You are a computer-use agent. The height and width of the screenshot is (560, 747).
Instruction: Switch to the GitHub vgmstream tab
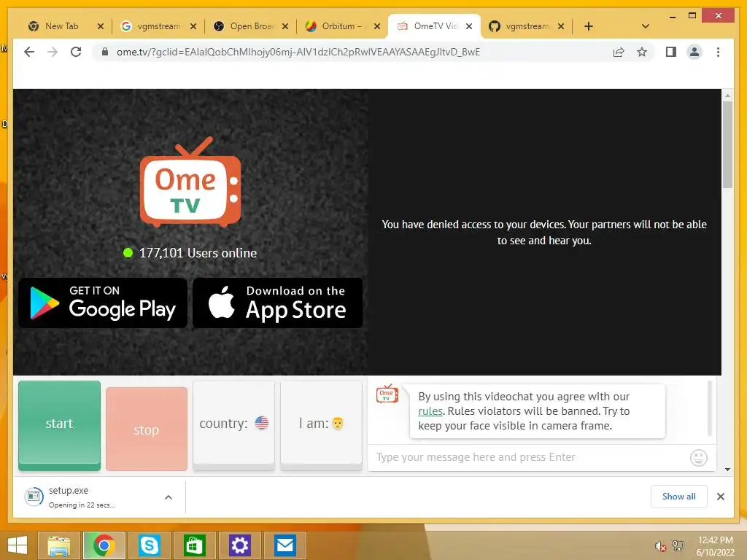click(x=527, y=26)
